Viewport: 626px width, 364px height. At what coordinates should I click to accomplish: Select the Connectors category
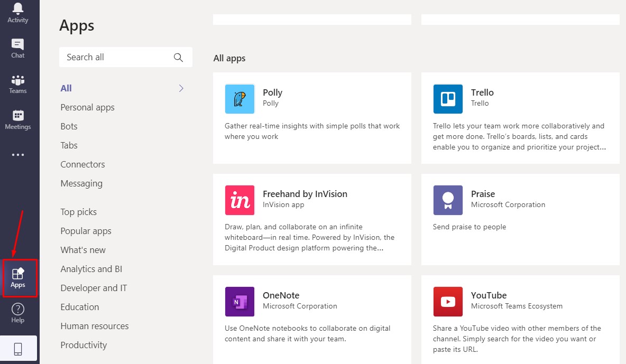click(x=82, y=164)
